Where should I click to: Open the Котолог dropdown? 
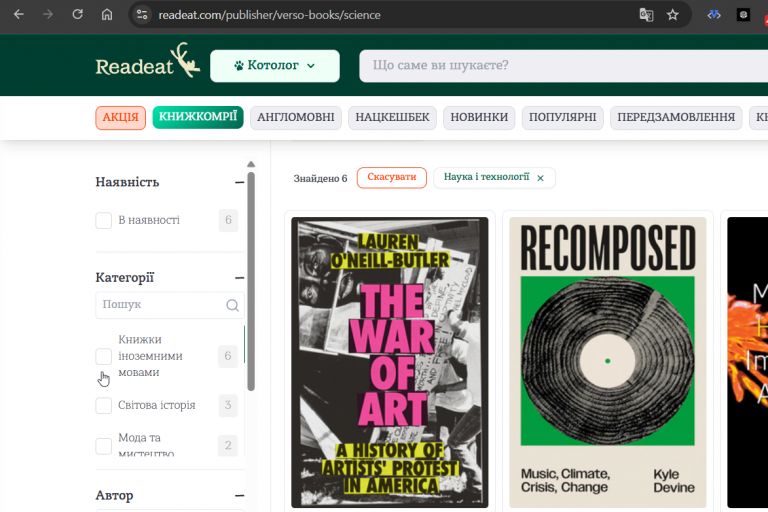[x=275, y=66]
